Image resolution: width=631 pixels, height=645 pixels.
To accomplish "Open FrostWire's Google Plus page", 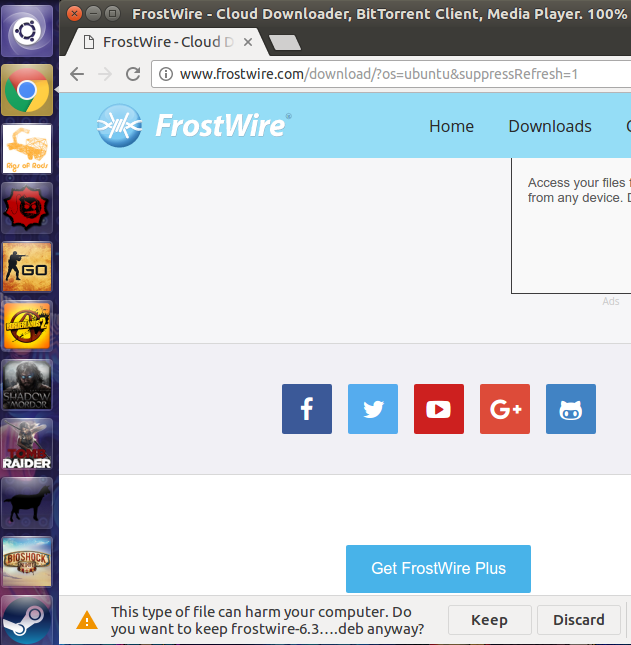I will (505, 409).
